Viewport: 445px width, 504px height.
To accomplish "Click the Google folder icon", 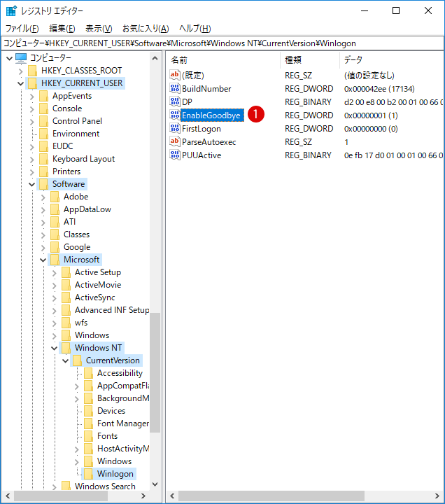I will [55, 247].
